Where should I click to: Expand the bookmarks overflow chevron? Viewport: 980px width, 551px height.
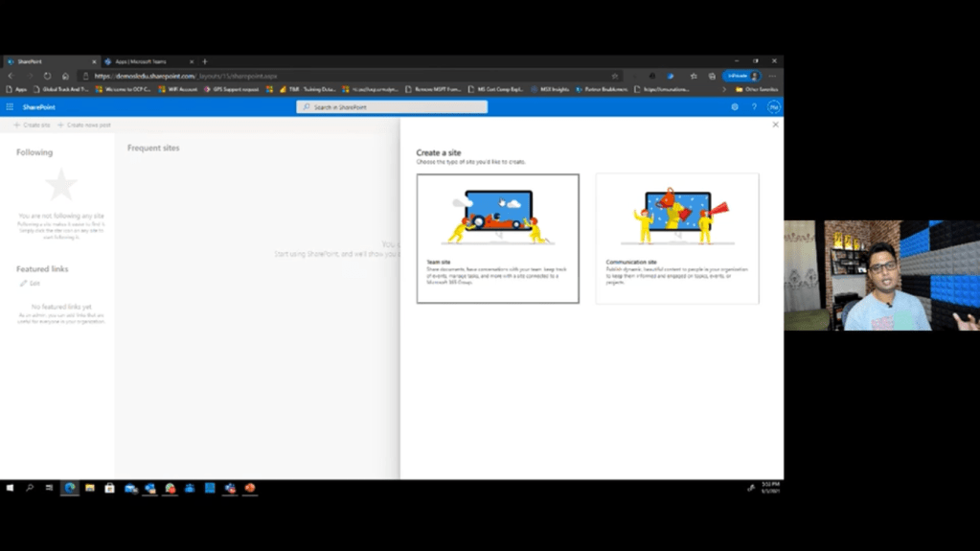point(723,89)
